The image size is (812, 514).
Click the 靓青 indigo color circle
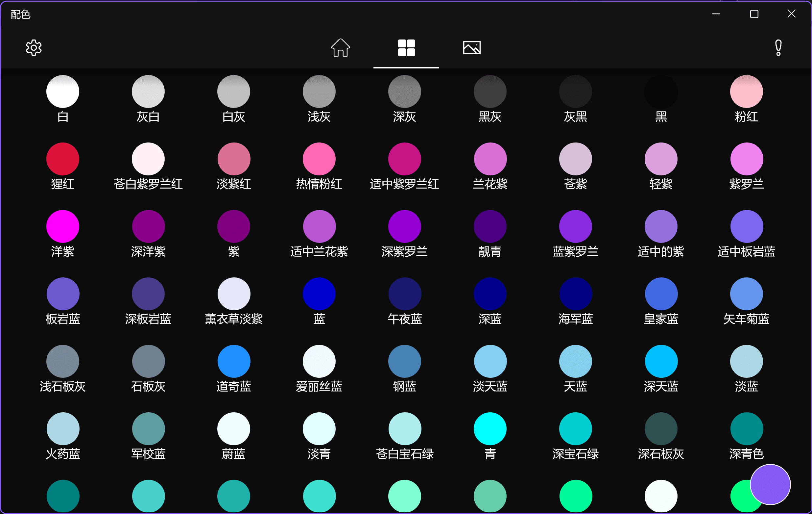pos(490,226)
